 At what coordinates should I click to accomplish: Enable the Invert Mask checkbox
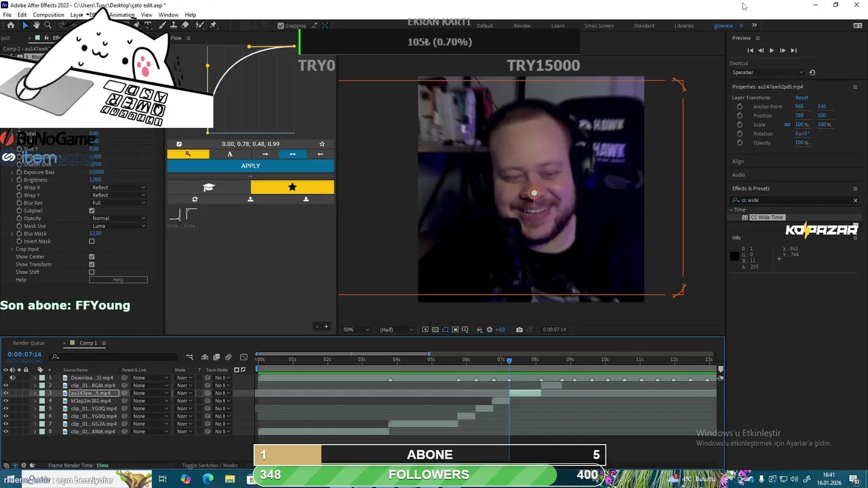92,241
